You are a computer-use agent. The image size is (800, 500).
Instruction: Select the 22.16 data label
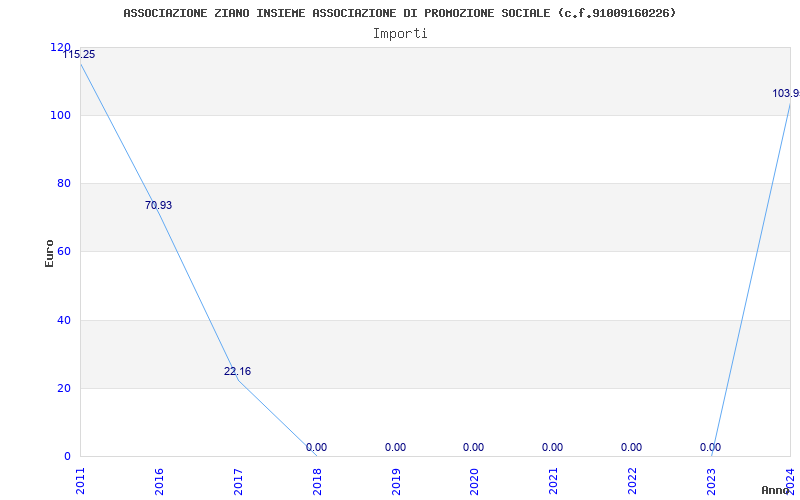pos(237,371)
